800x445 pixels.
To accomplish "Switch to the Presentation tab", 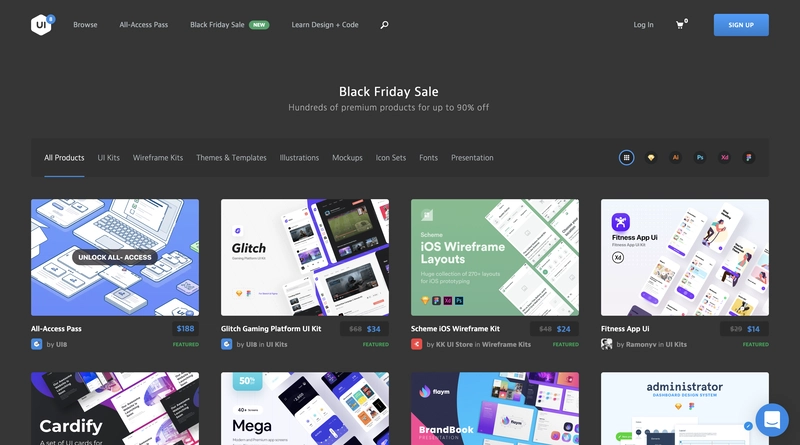I will tap(472, 158).
